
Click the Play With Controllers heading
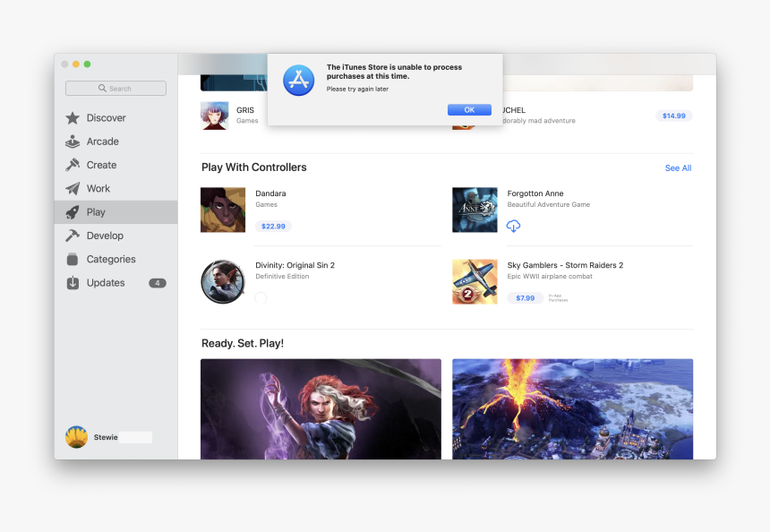[254, 167]
